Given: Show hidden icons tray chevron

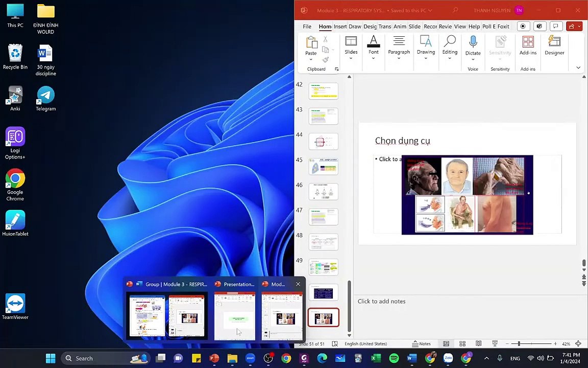Looking at the screenshot, I should (486, 358).
